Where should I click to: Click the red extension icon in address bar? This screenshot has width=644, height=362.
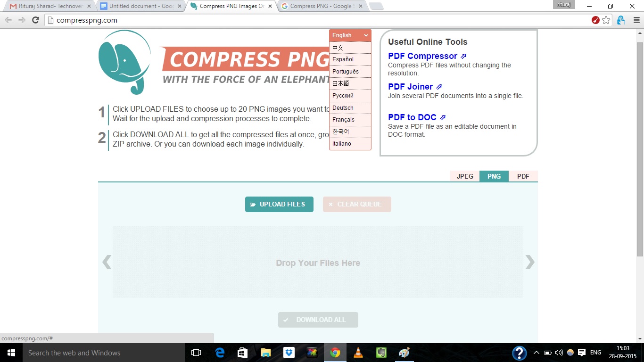(x=595, y=20)
